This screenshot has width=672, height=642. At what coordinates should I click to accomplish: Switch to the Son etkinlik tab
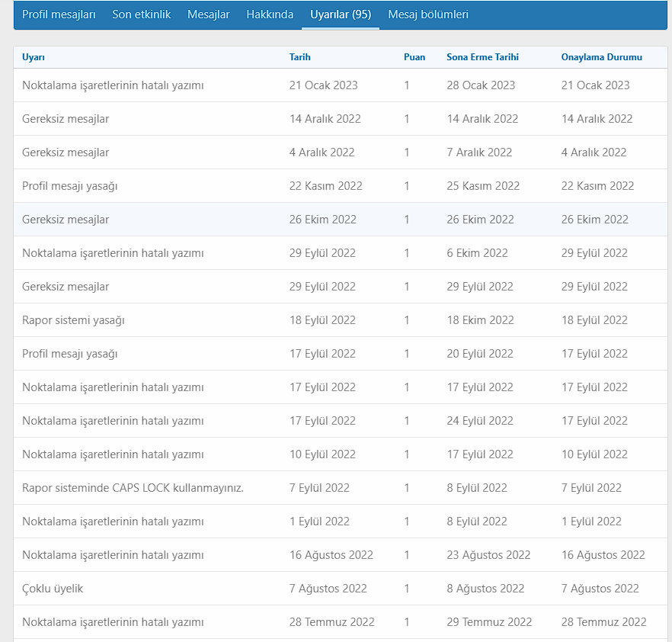[141, 14]
